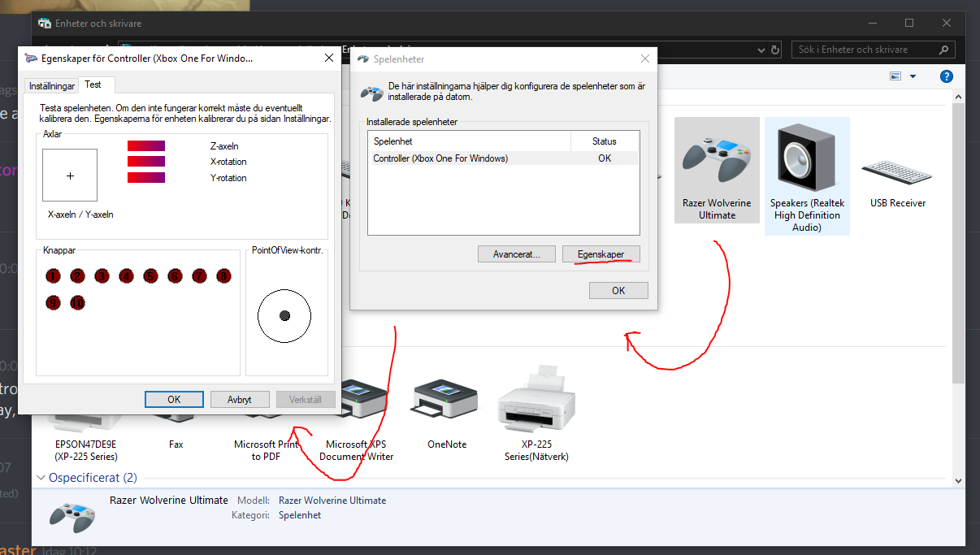The width and height of the screenshot is (980, 555).
Task: Click button indicator 8 under Knappar
Action: [x=223, y=276]
